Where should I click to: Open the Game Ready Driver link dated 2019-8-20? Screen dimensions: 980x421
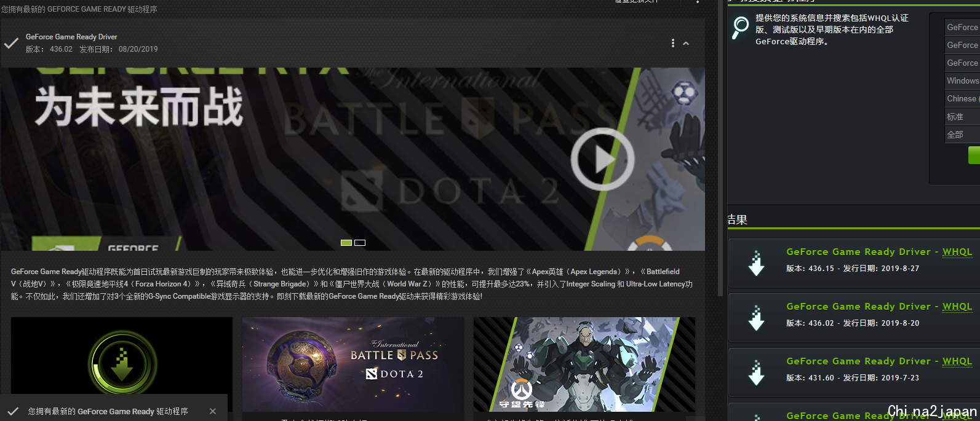pyautogui.click(x=858, y=307)
